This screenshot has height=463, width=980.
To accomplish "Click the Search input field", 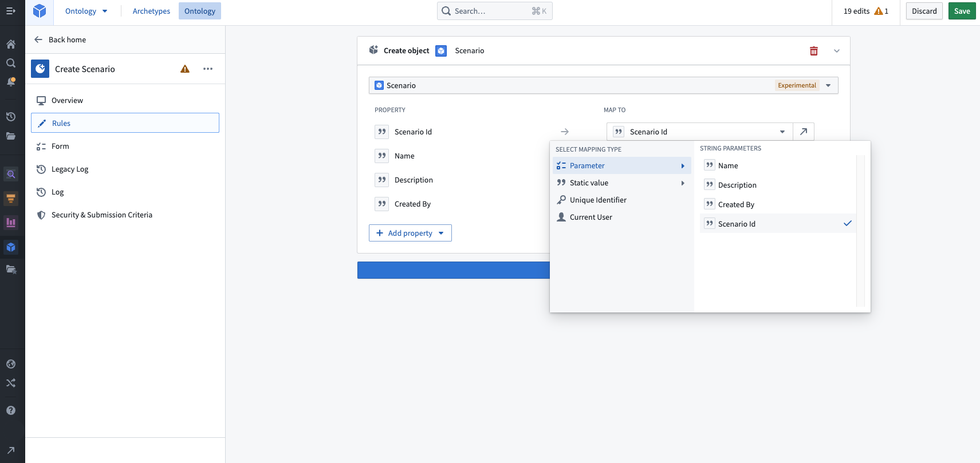I will (x=495, y=11).
